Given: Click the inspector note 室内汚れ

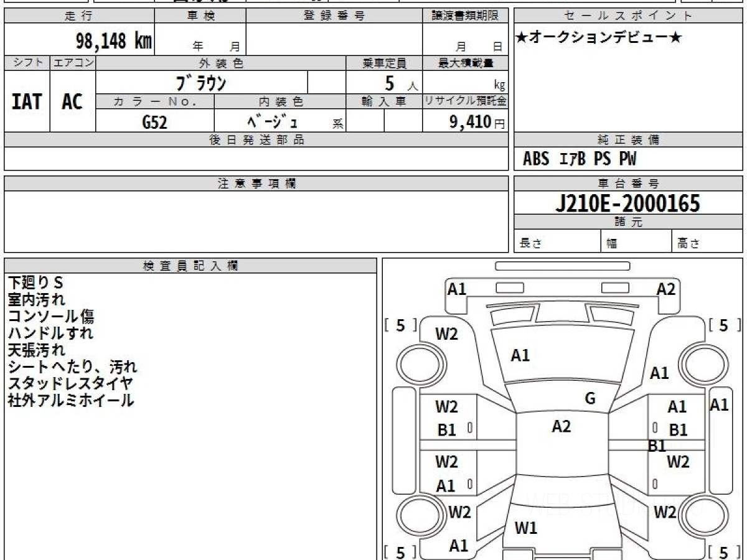Looking at the screenshot, I should point(36,299).
